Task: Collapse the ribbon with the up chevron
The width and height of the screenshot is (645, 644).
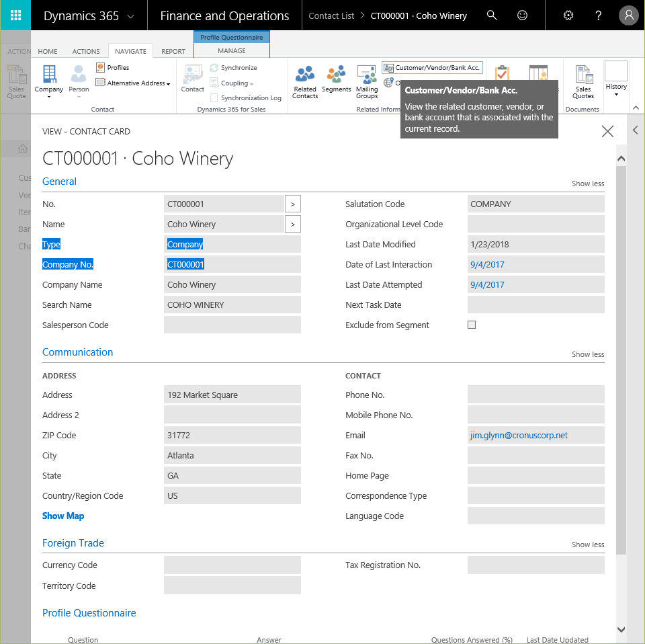Action: 636,108
